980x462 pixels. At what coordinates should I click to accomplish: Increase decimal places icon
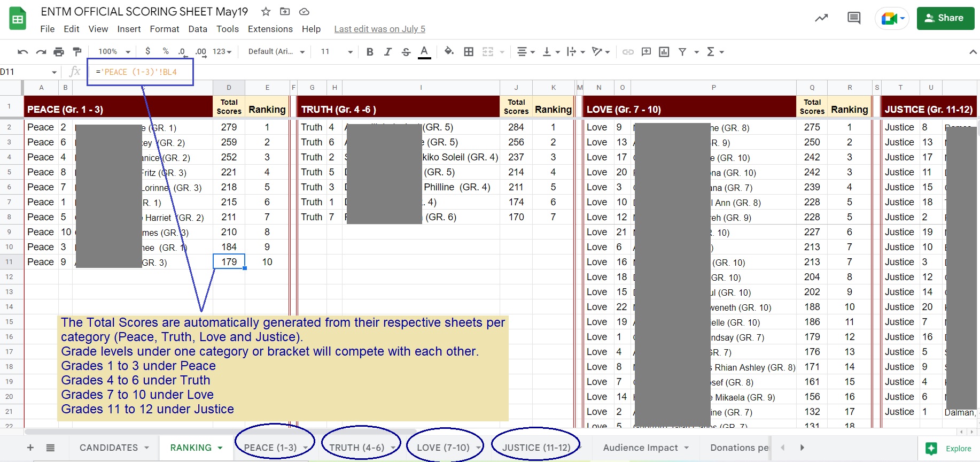[200, 51]
